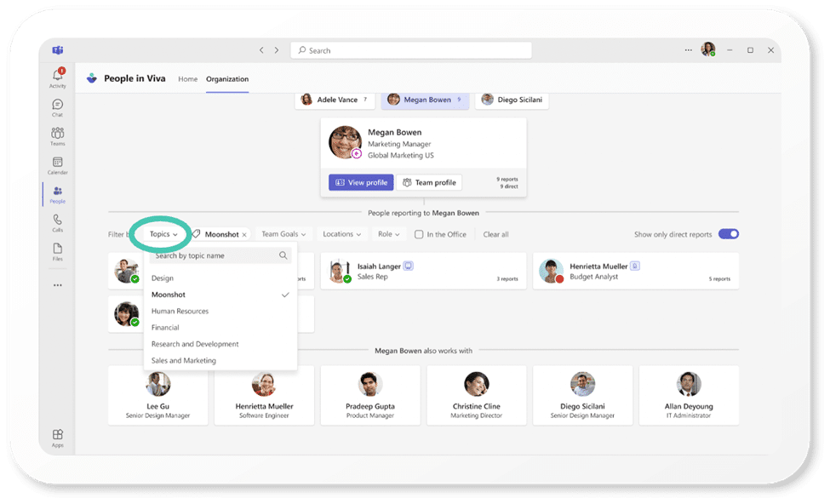Click the "9 reports" count text

click(x=507, y=180)
